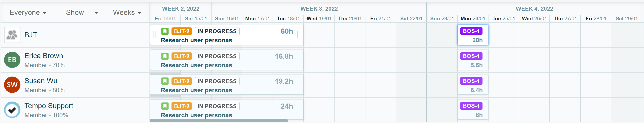Select the Mon 24/01 date column header
Image resolution: width=644 pixels, height=123 pixels.
473,19
